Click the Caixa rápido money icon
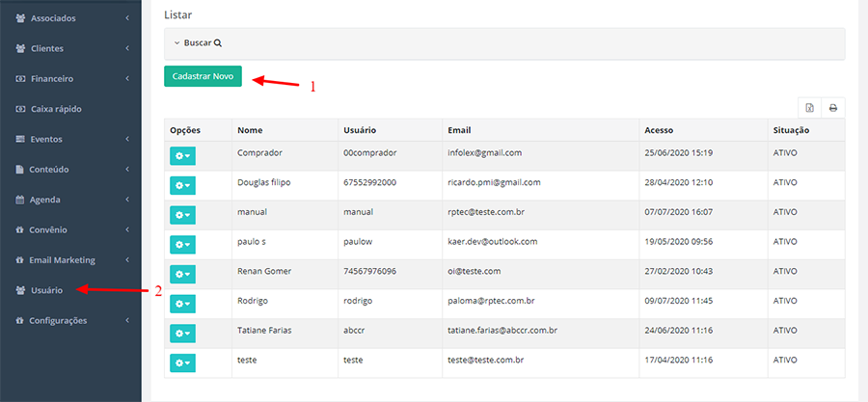 tap(20, 109)
